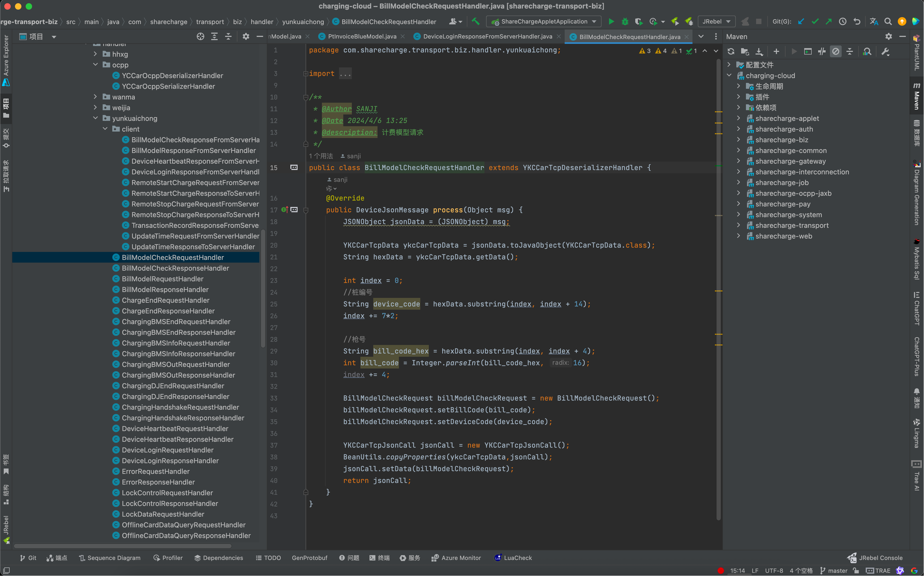Toggle Maven offline mode icon
The image size is (924, 576).
(x=822, y=51)
